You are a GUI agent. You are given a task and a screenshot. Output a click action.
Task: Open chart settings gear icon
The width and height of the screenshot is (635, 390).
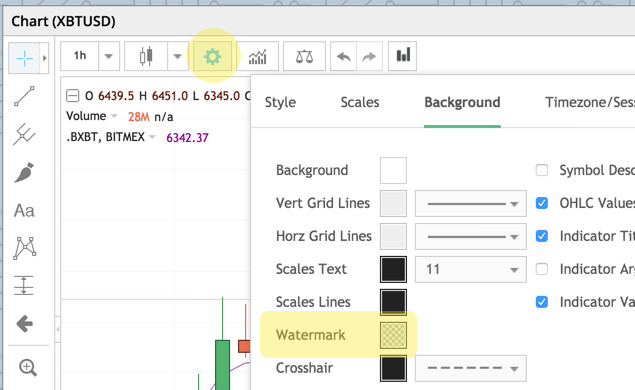click(212, 56)
